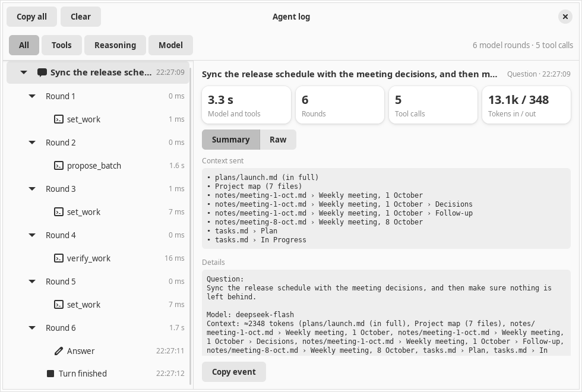Collapse Round 1 in the tree
Viewport: 582px width, 392px height.
pos(32,96)
